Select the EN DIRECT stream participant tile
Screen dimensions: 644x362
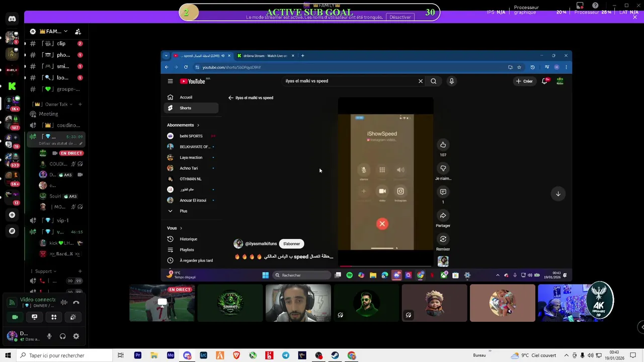[162, 303]
